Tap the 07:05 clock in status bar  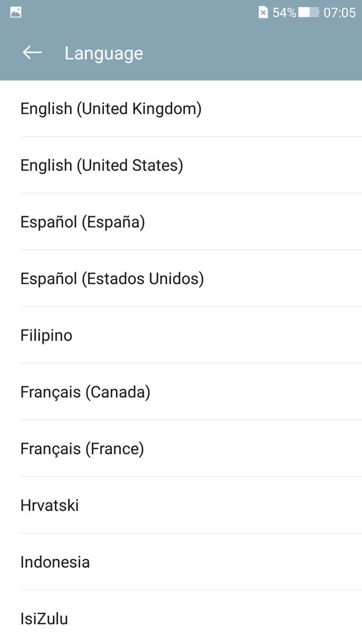340,13
